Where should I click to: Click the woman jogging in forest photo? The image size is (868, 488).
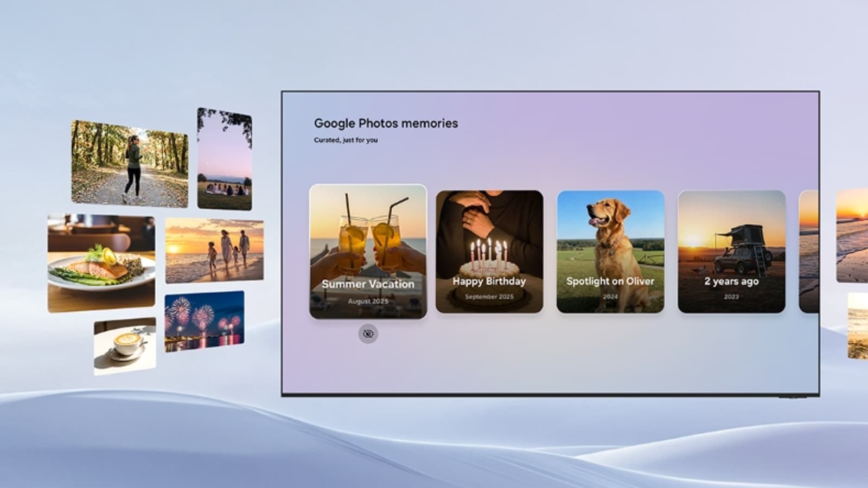(x=130, y=164)
